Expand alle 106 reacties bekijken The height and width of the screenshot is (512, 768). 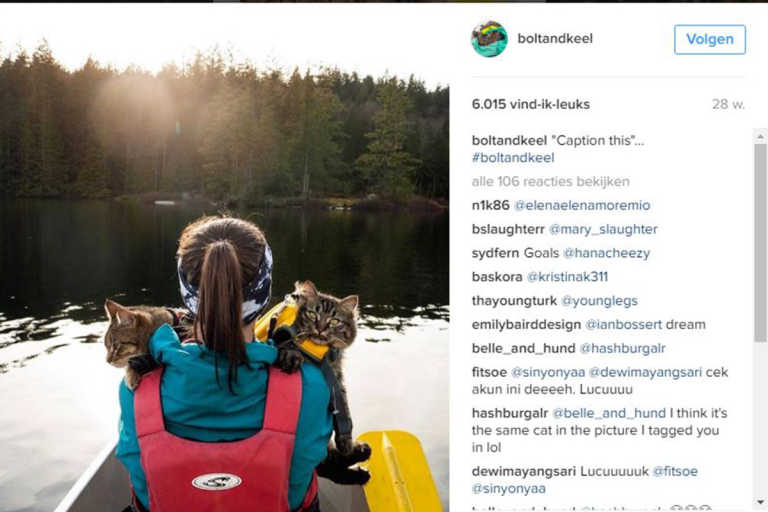(551, 182)
